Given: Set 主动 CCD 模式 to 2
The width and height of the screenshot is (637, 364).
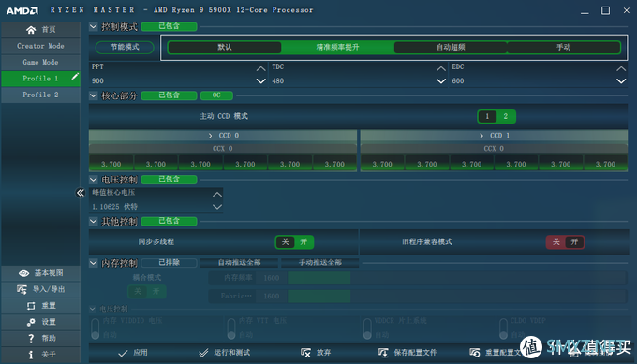Looking at the screenshot, I should click(x=506, y=116).
